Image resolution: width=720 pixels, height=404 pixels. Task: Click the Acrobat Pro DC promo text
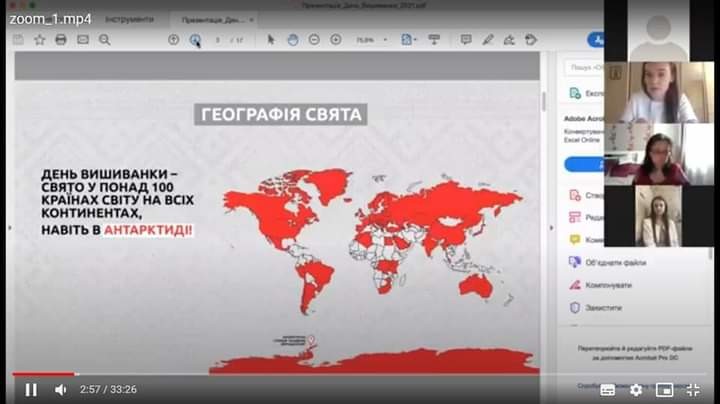[635, 353]
